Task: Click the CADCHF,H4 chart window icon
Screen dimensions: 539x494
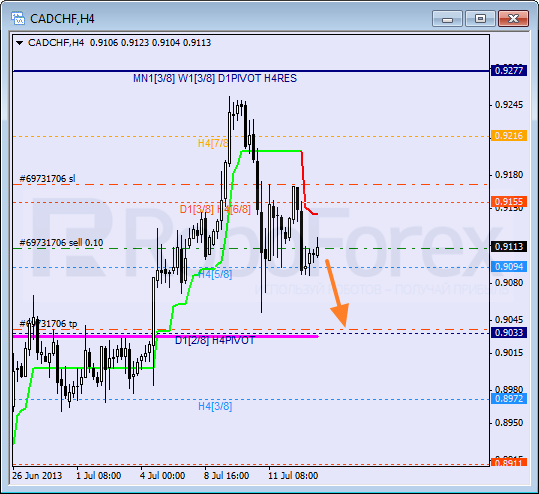Action: click(18, 18)
